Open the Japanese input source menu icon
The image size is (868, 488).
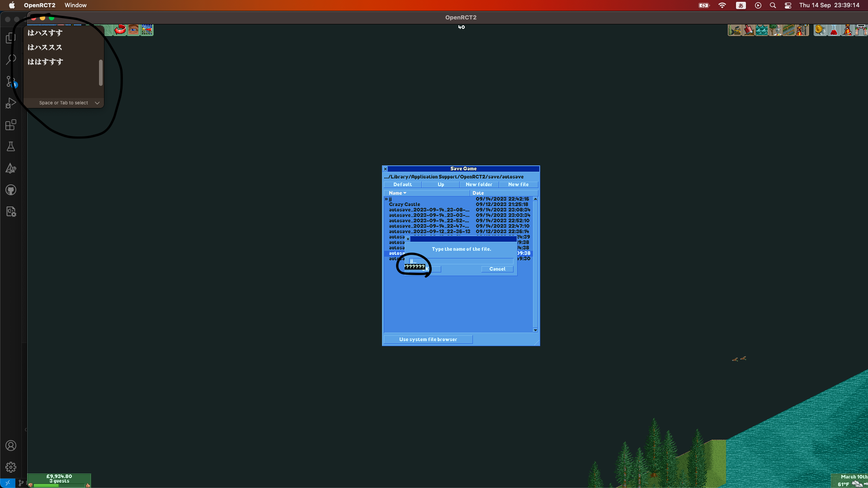(x=741, y=5)
